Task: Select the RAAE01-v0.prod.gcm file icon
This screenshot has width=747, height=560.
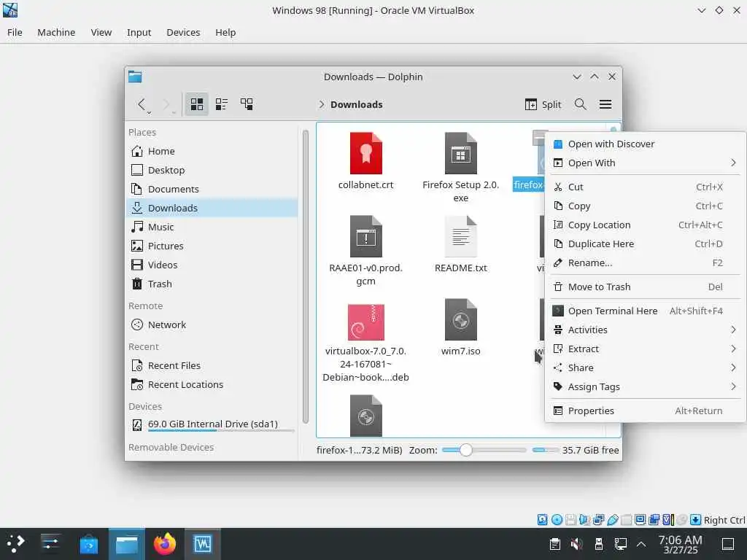Action: point(366,237)
